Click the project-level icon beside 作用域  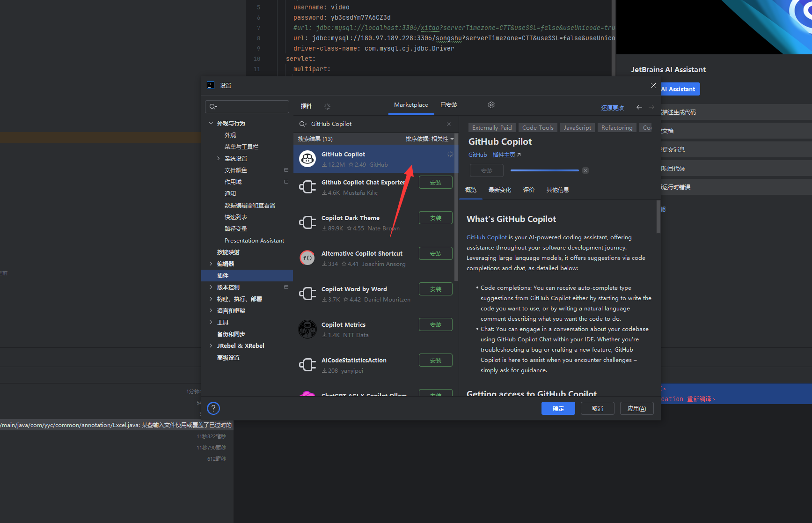(x=286, y=182)
